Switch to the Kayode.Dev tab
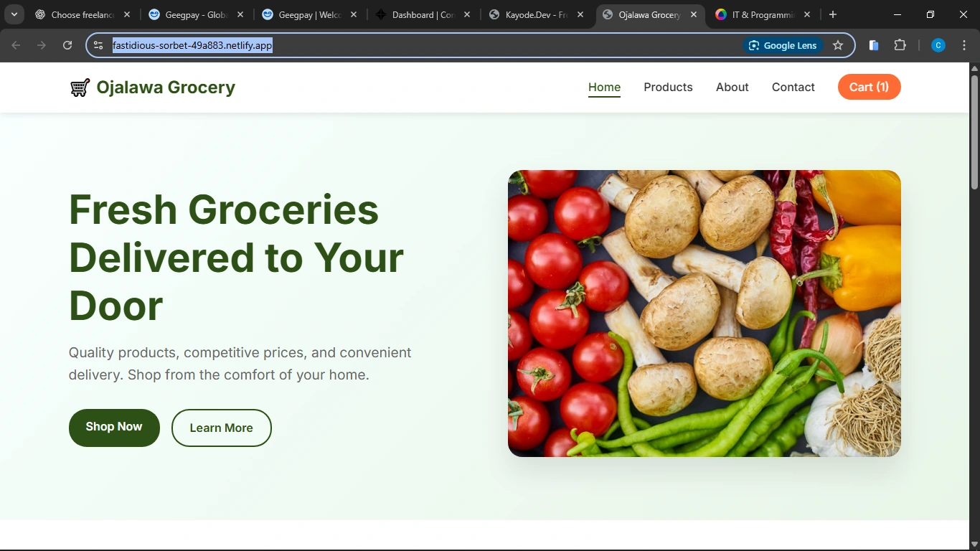The width and height of the screenshot is (980, 551). (x=537, y=14)
